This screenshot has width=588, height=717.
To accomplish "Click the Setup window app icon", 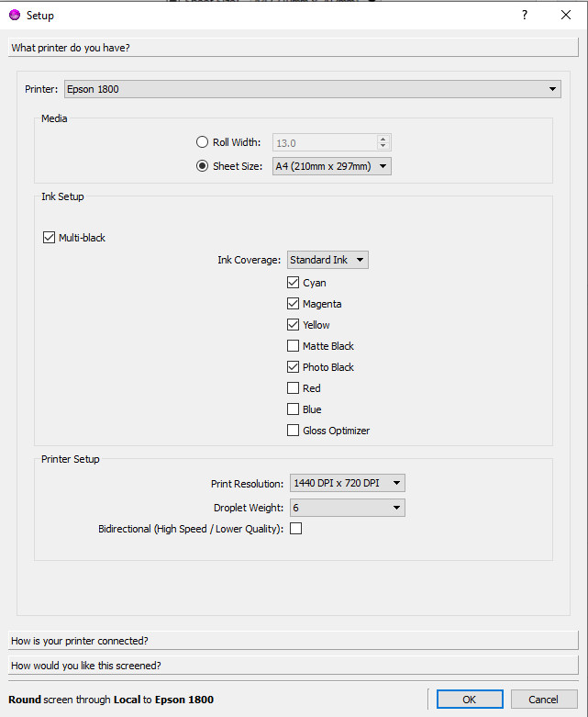I will 15,15.
